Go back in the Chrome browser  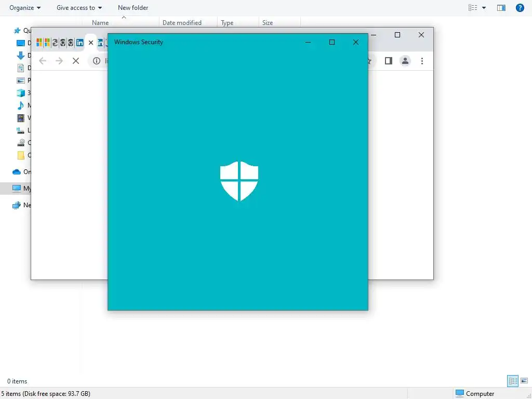43,61
